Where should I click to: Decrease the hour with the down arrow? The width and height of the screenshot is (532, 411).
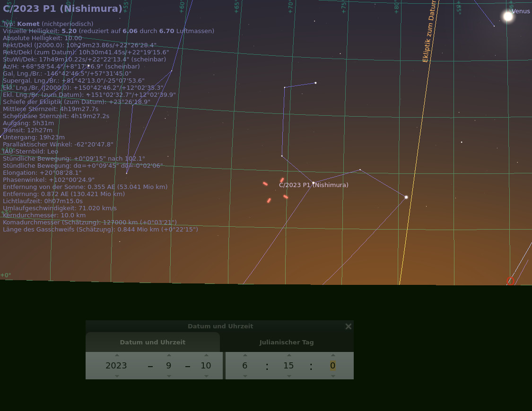click(x=245, y=376)
